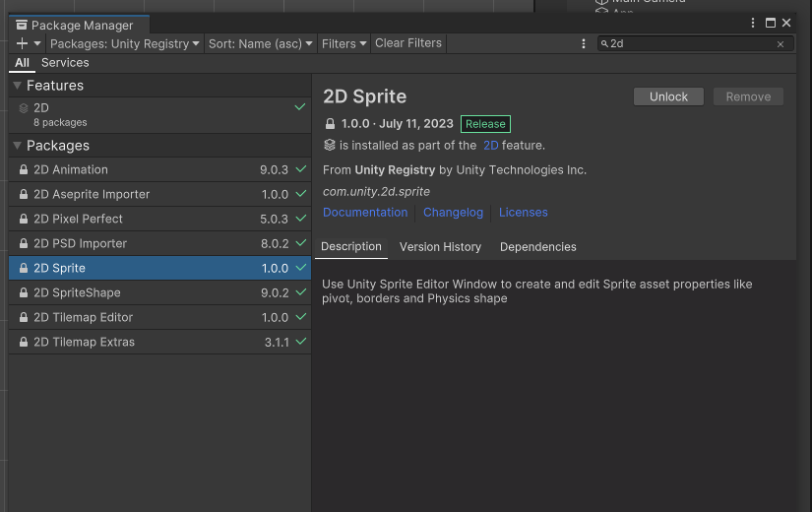Maximize the Package Manager window

pos(771,23)
